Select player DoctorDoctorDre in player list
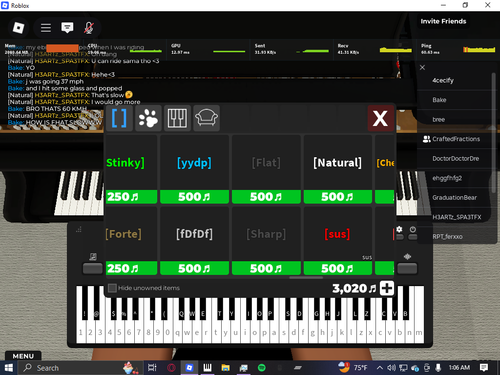The width and height of the screenshot is (500, 375). pyautogui.click(x=455, y=158)
